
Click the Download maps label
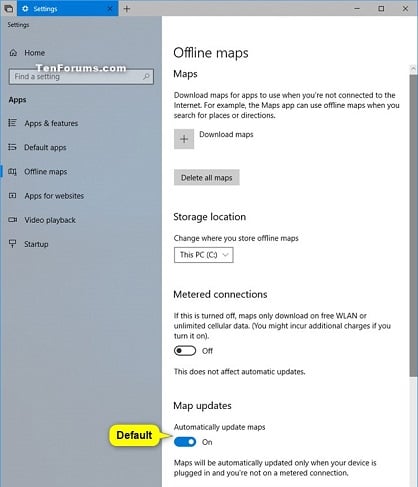[x=226, y=134]
